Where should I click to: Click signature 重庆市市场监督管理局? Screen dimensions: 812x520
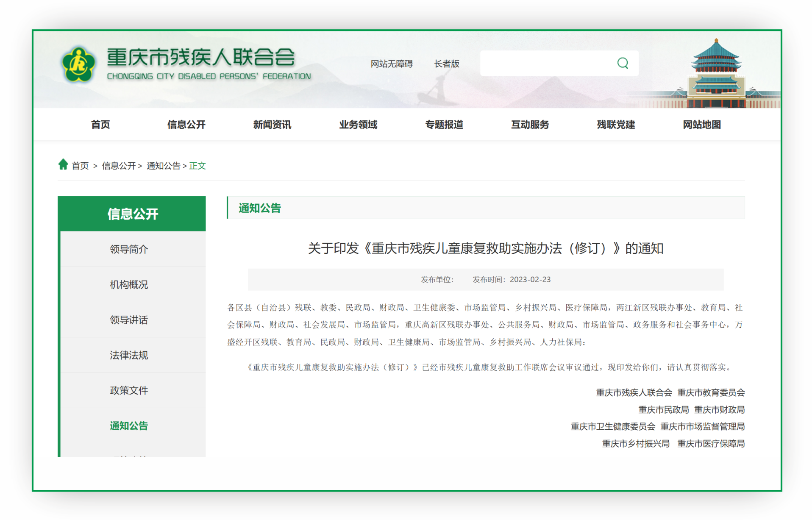click(703, 427)
